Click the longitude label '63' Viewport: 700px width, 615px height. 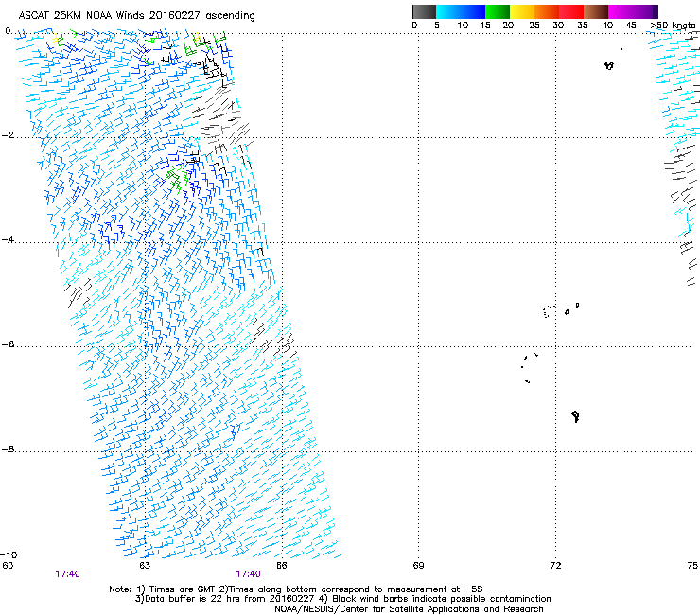pos(145,566)
